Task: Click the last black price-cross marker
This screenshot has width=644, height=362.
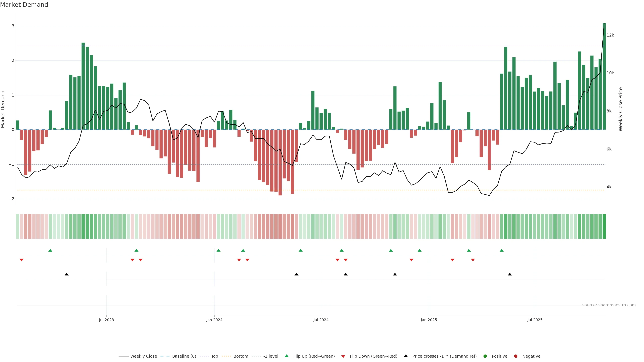Action: [510, 274]
